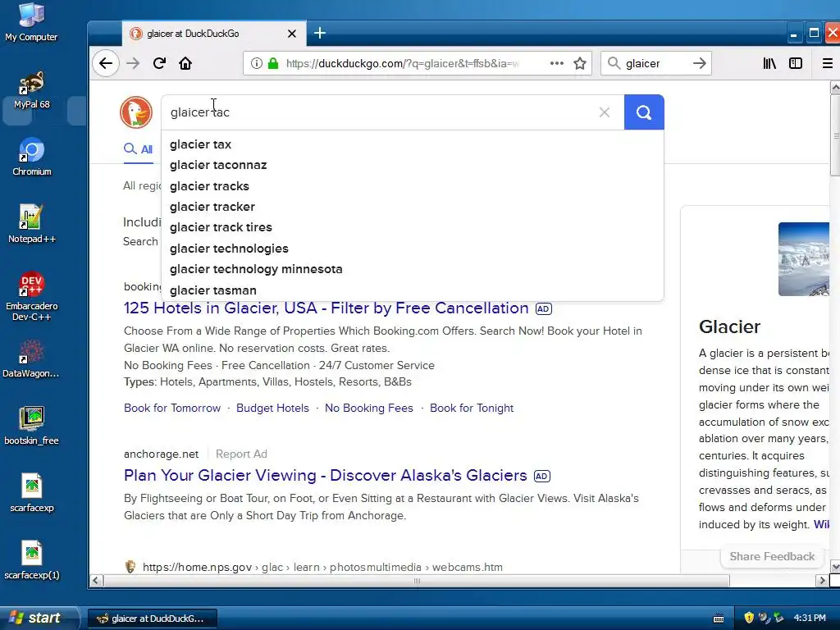
Task: Open the Library bookshelf icon
Action: (x=769, y=63)
